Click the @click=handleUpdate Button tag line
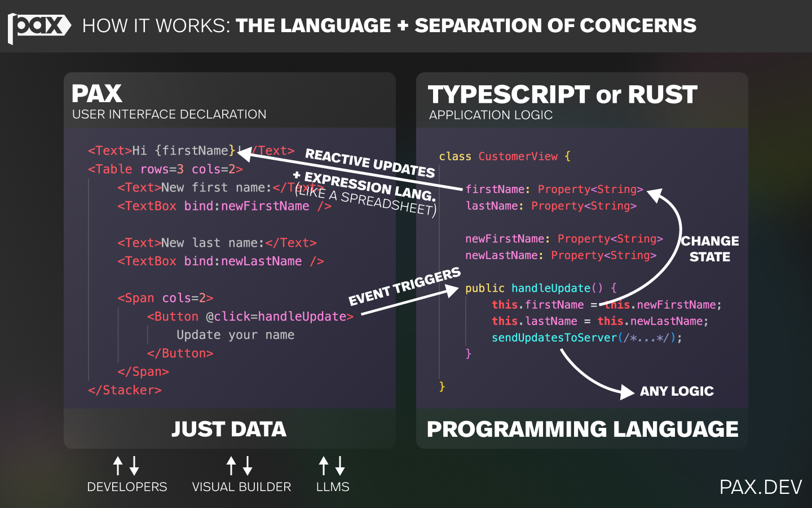This screenshot has height=508, width=812. pos(250,317)
